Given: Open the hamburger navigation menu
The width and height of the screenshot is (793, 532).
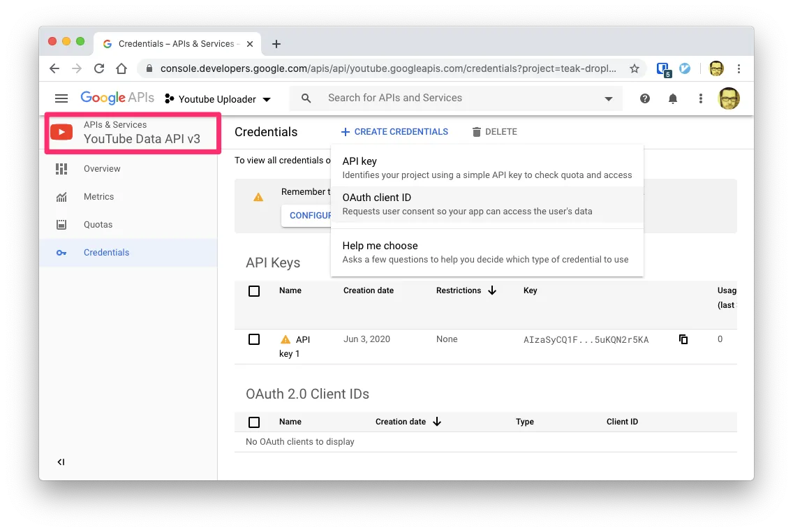Looking at the screenshot, I should (61, 98).
